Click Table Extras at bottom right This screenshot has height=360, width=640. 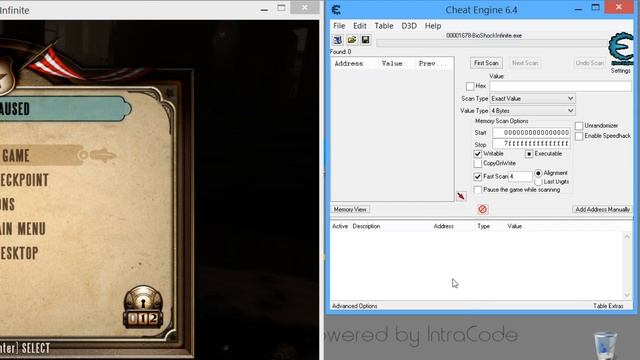(x=608, y=306)
